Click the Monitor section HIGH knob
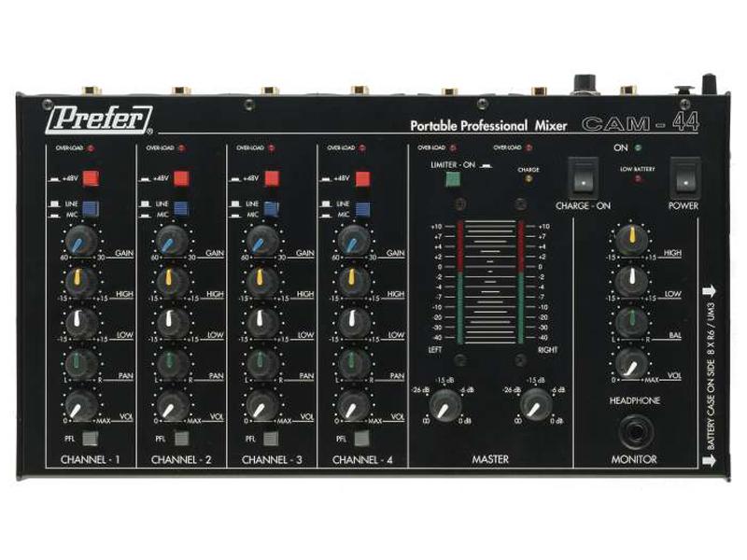Viewport: 747px width, 560px height. click(632, 241)
